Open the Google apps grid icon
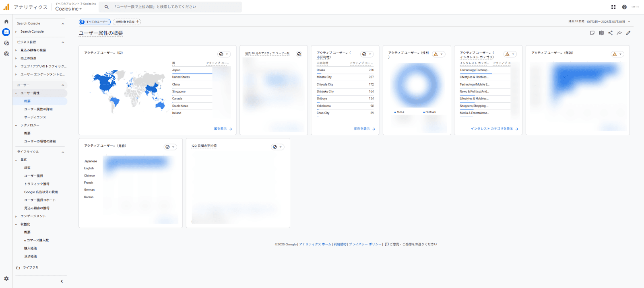 (x=613, y=7)
